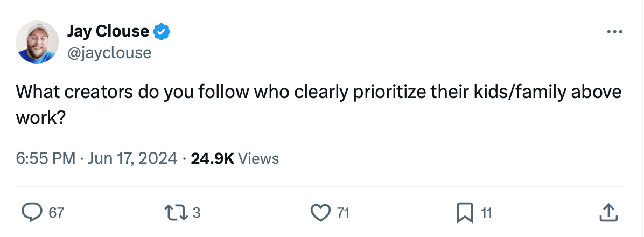Click the 24.9K view count number

click(212, 158)
